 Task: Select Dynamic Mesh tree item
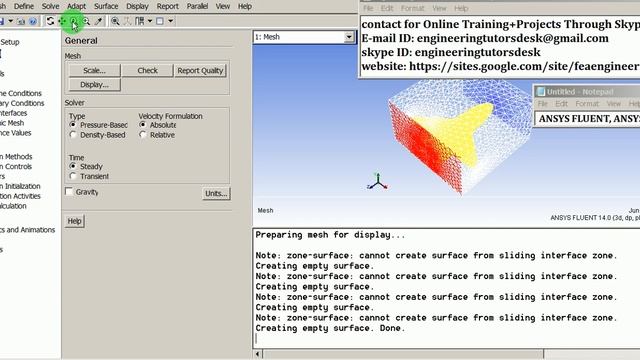[x=12, y=123]
